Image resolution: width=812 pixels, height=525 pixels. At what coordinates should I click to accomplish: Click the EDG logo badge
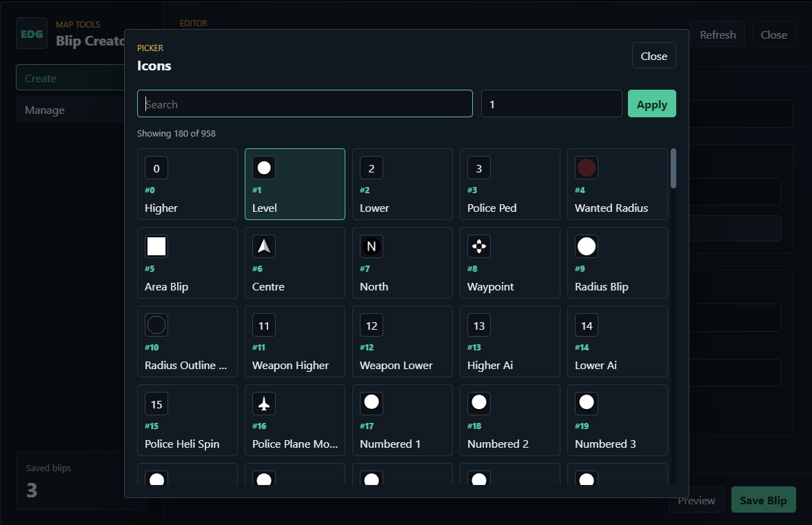pos(32,33)
